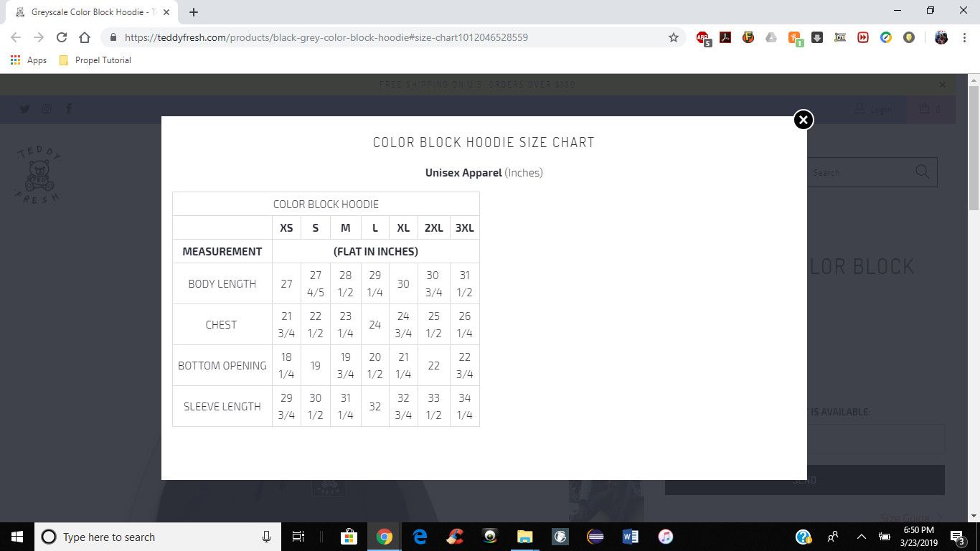This screenshot has width=980, height=551.
Task: Launch Microsoft Word from the taskbar
Action: 631,537
